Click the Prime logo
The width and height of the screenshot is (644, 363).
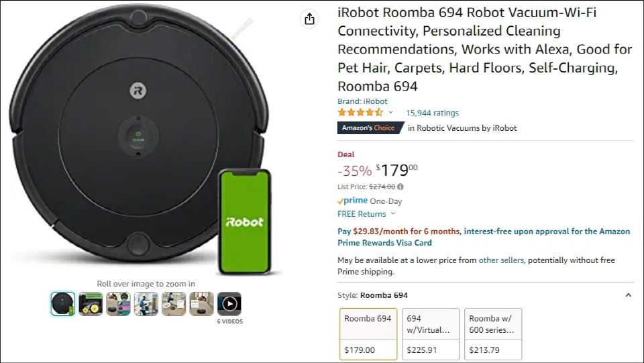pyautogui.click(x=352, y=201)
